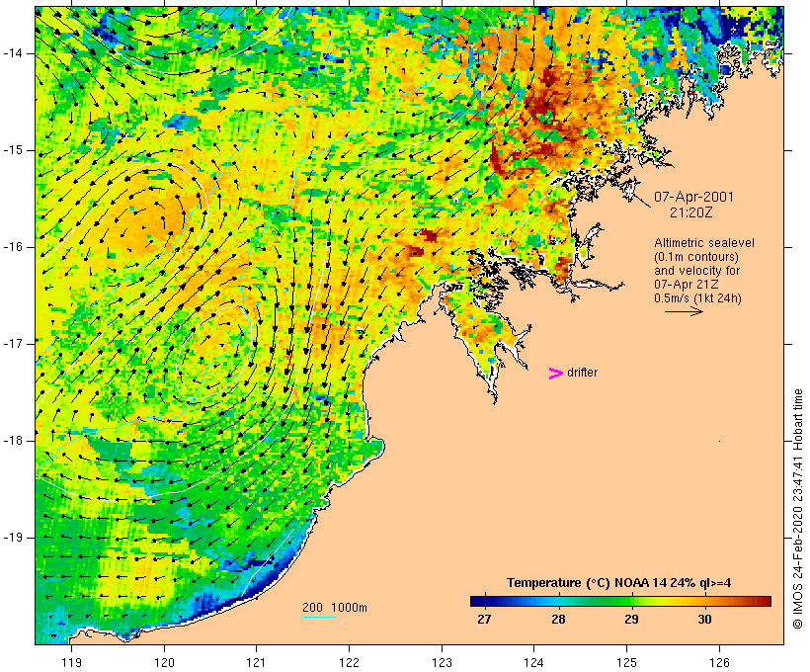Click the date text '07-Apr-2001'

point(693,197)
